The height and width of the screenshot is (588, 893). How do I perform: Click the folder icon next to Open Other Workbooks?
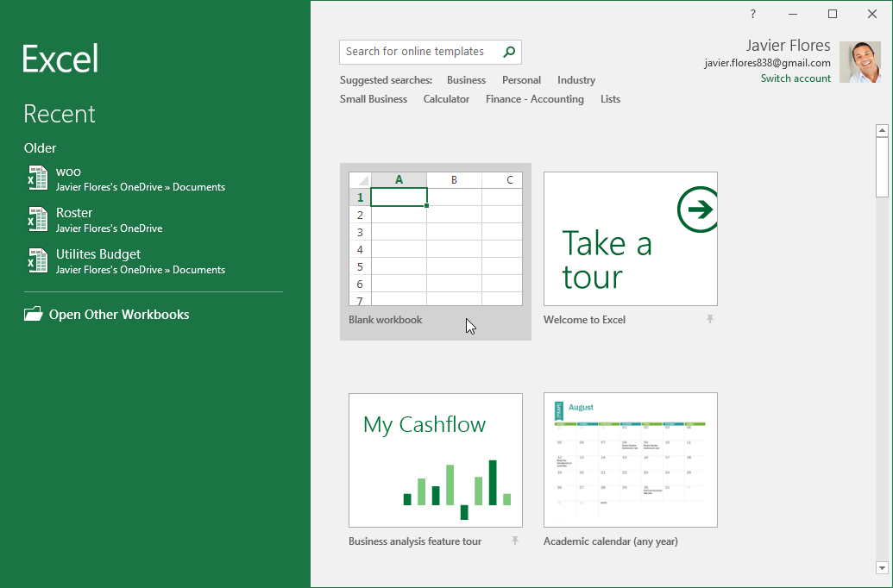[x=33, y=314]
